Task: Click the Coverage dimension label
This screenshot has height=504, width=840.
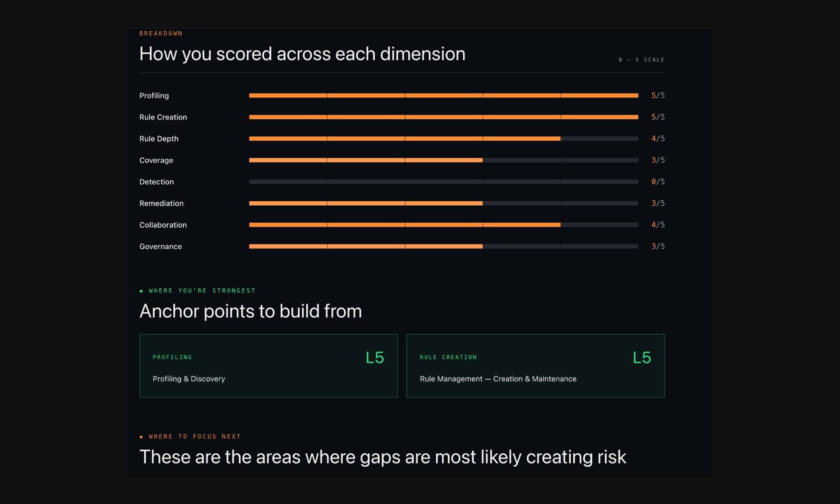Action: [x=156, y=160]
